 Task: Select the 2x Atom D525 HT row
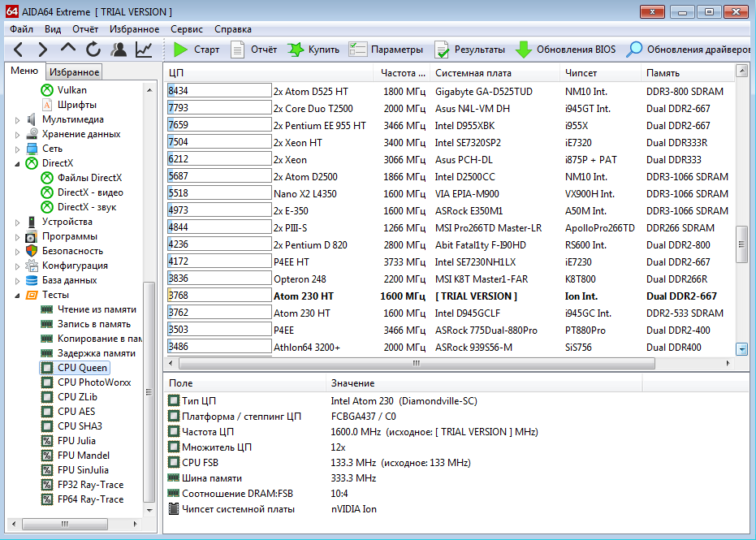pos(451,91)
